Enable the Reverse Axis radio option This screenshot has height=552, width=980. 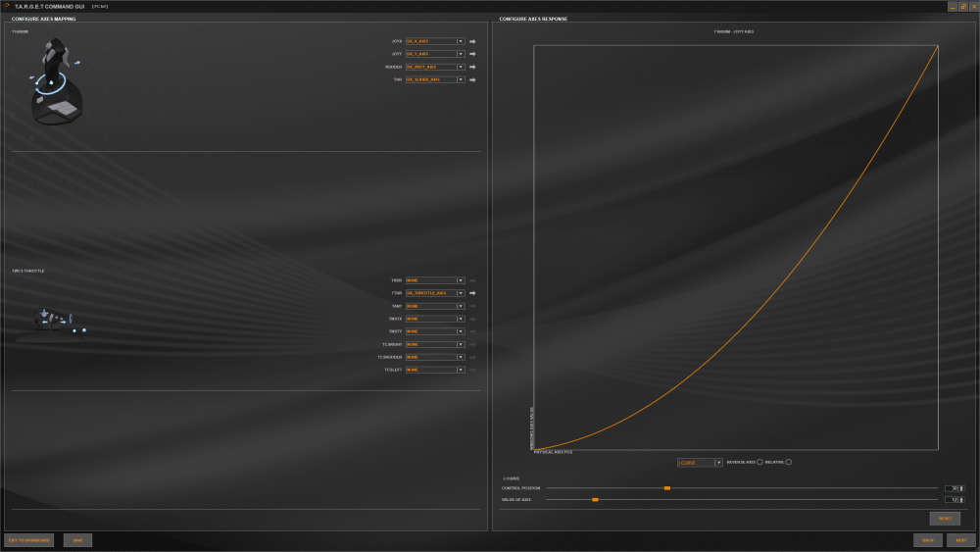[x=760, y=463]
